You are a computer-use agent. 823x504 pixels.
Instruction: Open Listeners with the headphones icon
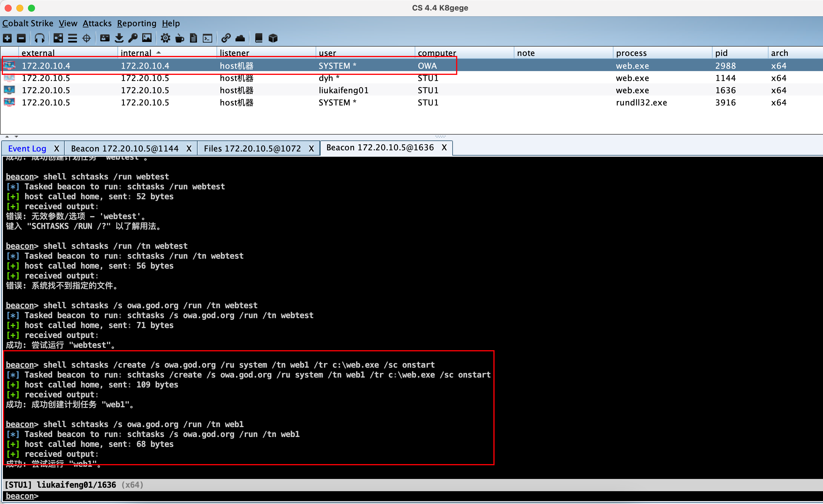(x=40, y=38)
